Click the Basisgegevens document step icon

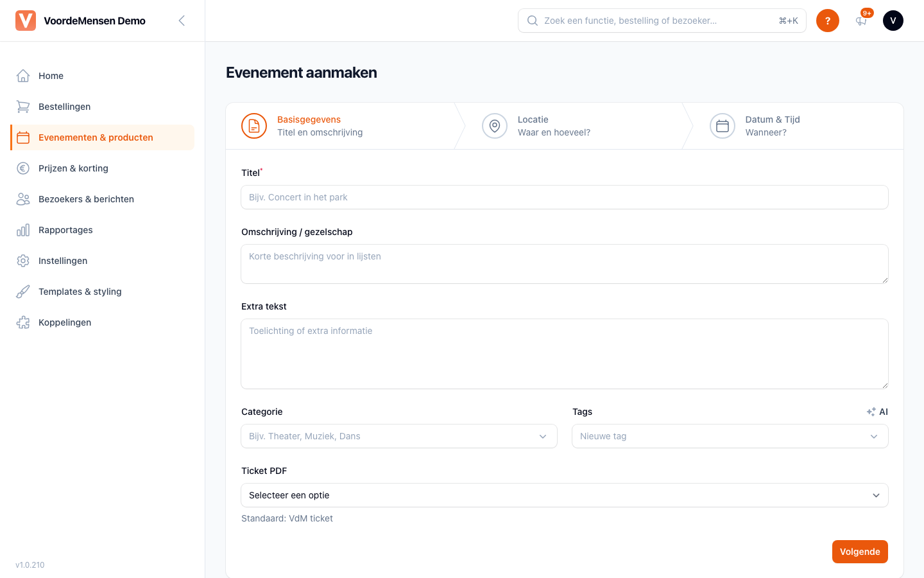tap(254, 126)
